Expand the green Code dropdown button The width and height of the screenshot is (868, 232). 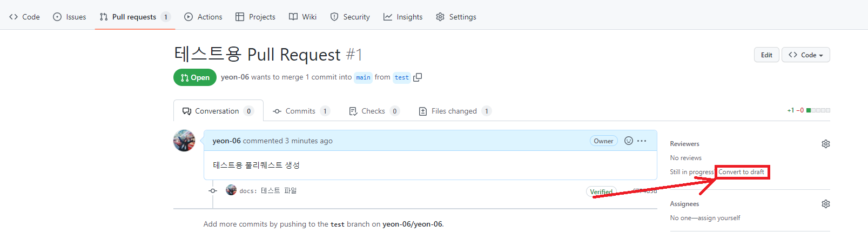805,55
